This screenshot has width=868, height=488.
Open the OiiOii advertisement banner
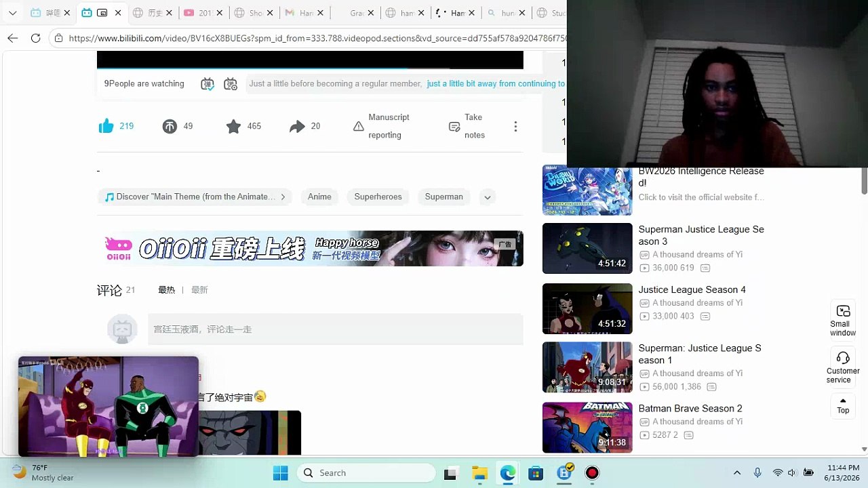click(310, 248)
